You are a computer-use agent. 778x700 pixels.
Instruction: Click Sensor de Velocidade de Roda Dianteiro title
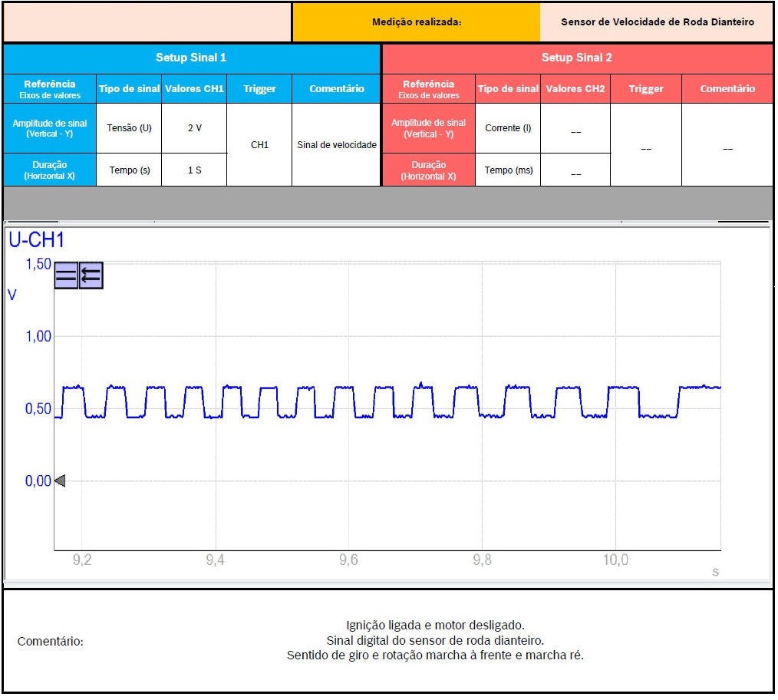coord(657,22)
